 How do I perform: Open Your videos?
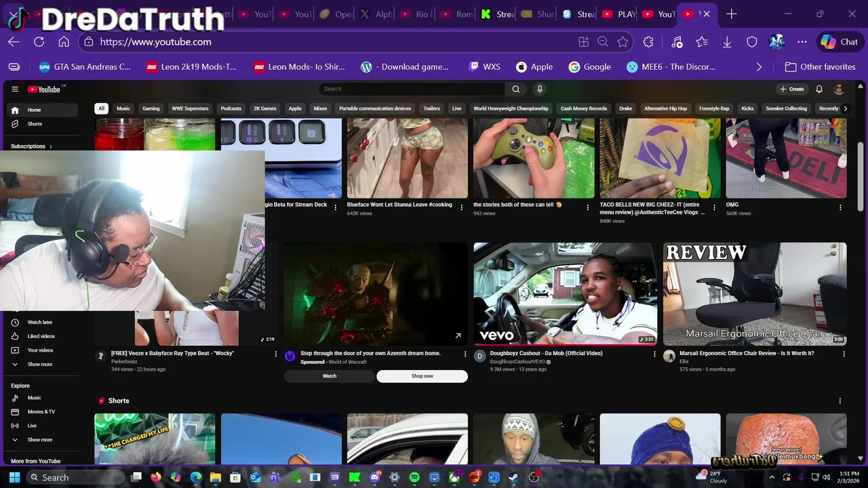(42, 350)
